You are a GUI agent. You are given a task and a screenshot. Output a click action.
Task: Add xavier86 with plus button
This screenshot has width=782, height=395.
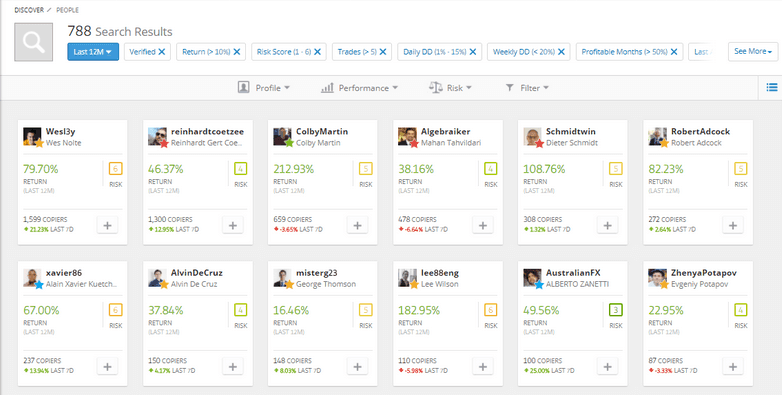coord(107,367)
